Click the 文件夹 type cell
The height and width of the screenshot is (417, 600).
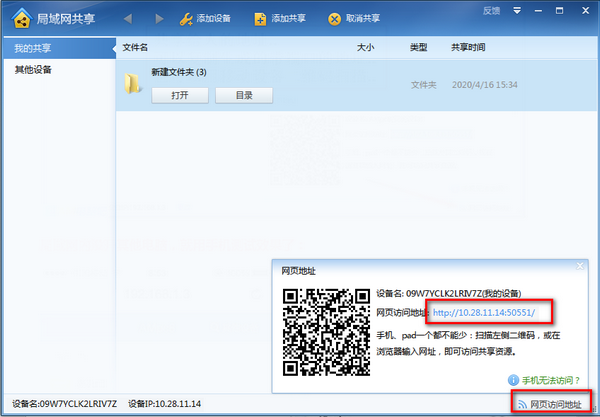(424, 85)
